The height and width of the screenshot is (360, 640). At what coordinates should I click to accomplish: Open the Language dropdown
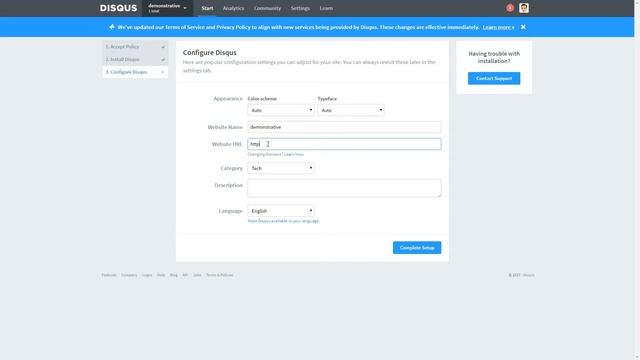pos(281,211)
